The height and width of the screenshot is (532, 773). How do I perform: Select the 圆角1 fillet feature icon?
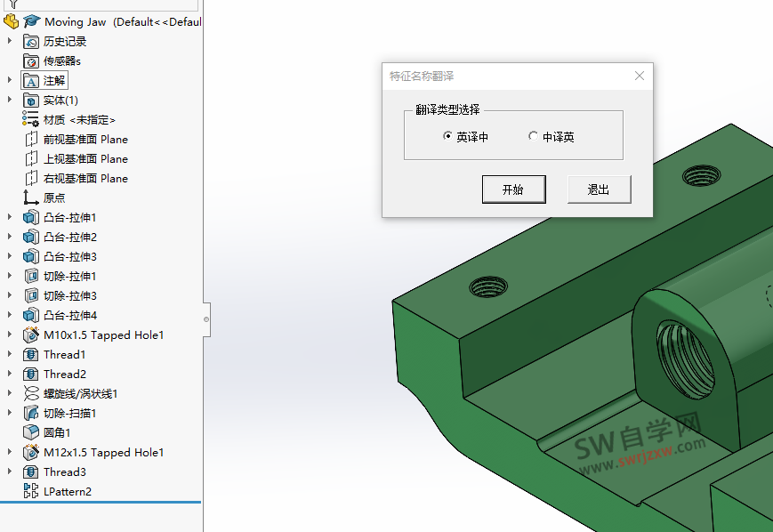30,432
